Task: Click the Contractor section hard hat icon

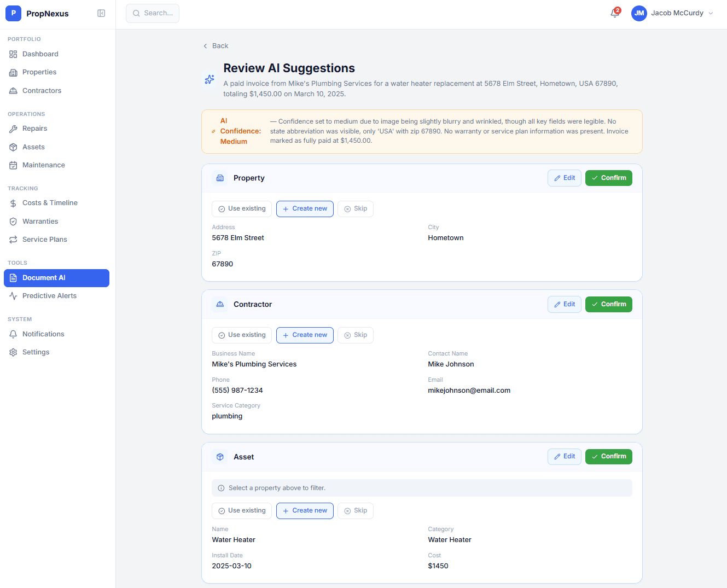Action: [220, 305]
